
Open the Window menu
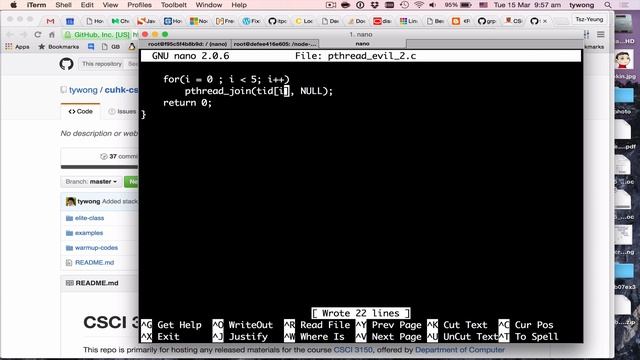point(209,5)
